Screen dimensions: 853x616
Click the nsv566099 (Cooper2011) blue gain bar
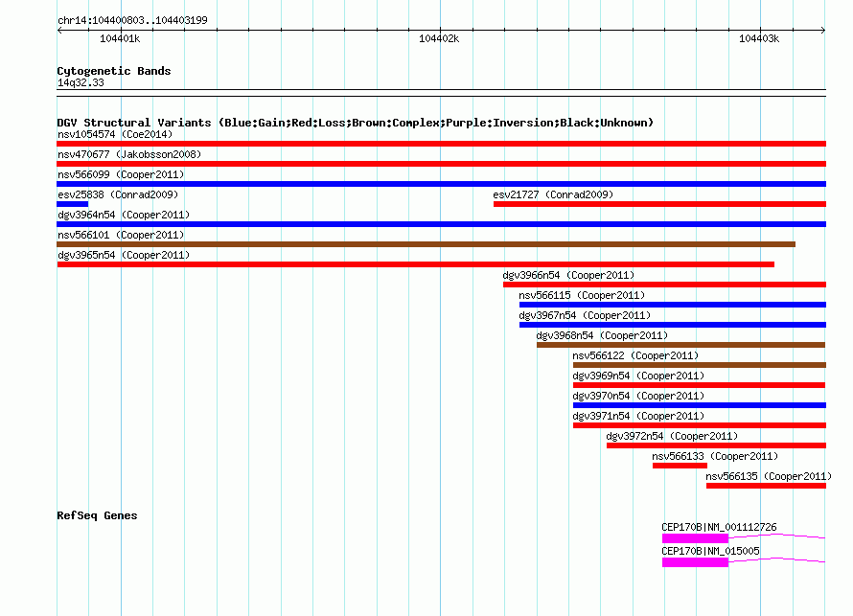coord(441,184)
